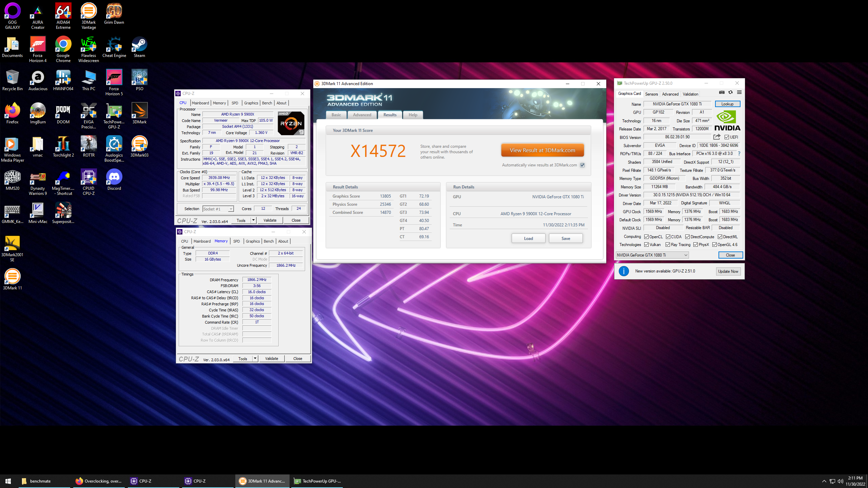Open Help tab in 3DMark 11
Screen dimensions: 868x488
tap(413, 115)
